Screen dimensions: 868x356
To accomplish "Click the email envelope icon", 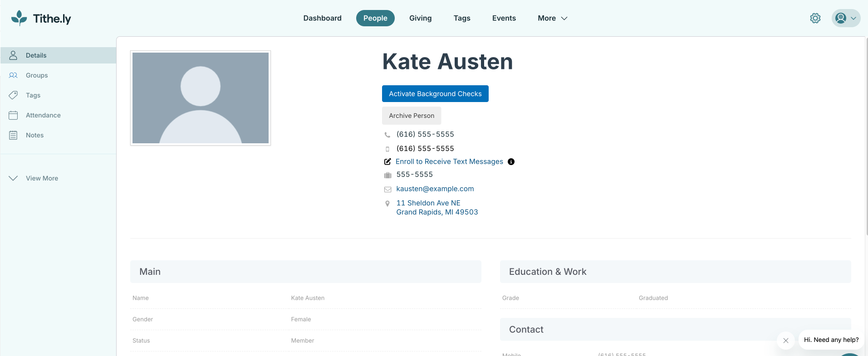I will tap(387, 190).
